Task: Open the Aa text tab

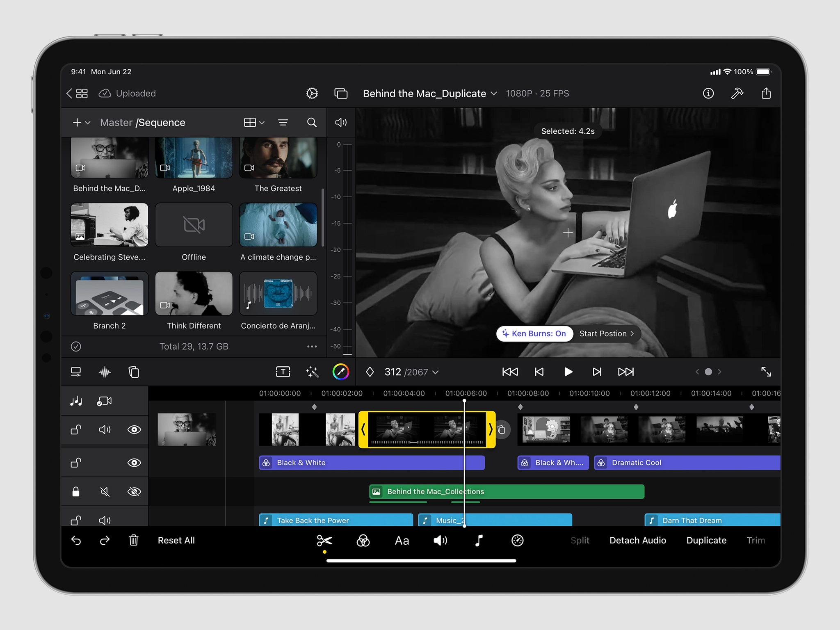Action: 402,541
